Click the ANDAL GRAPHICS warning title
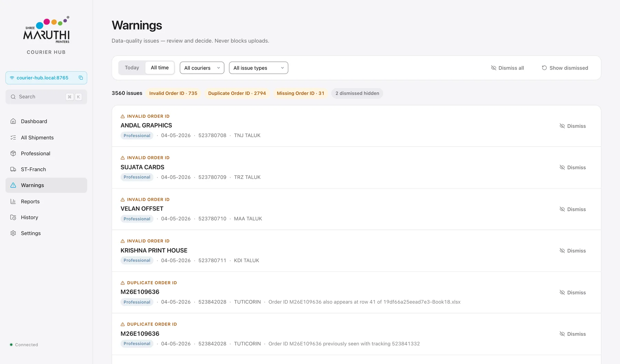This screenshot has width=620, height=364. (x=146, y=126)
